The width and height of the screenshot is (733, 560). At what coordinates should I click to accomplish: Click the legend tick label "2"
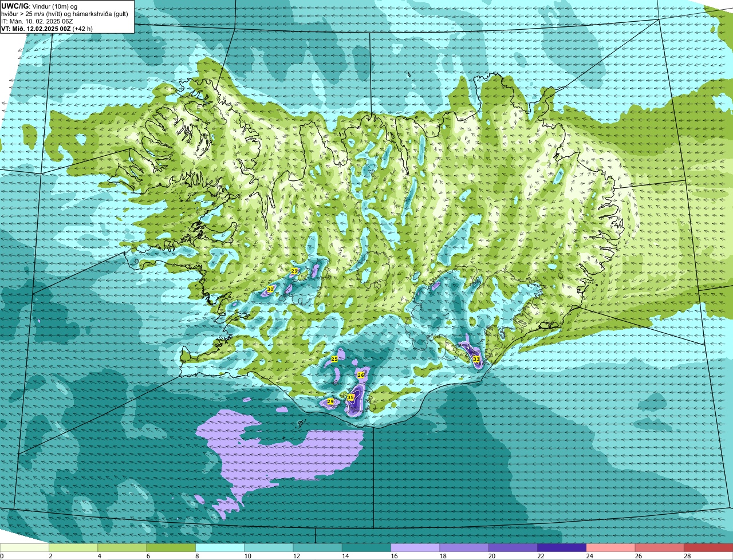50,556
